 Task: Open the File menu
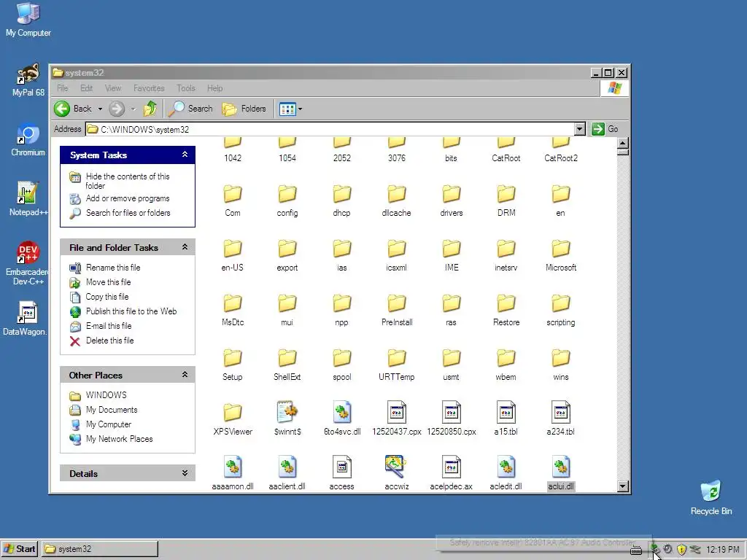tap(63, 88)
